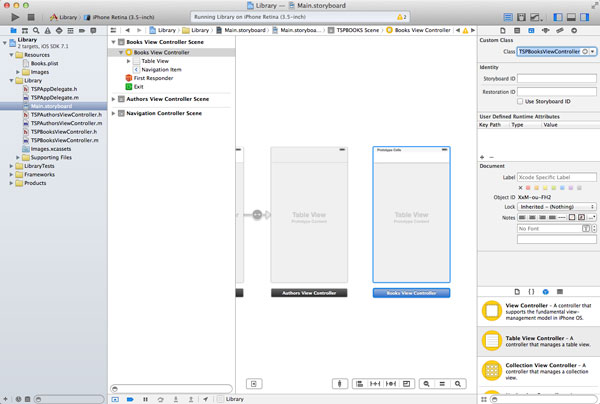Show the Attributes inspector tab
The width and height of the screenshot is (600, 404).
(x=545, y=30)
